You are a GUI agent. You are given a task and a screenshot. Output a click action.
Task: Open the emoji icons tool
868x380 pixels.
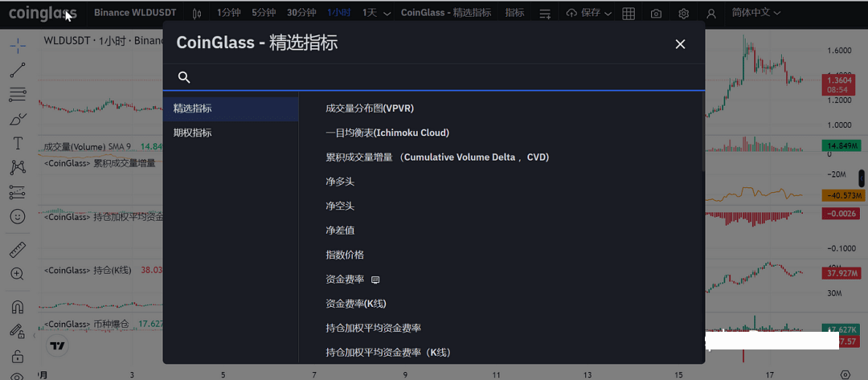18,216
